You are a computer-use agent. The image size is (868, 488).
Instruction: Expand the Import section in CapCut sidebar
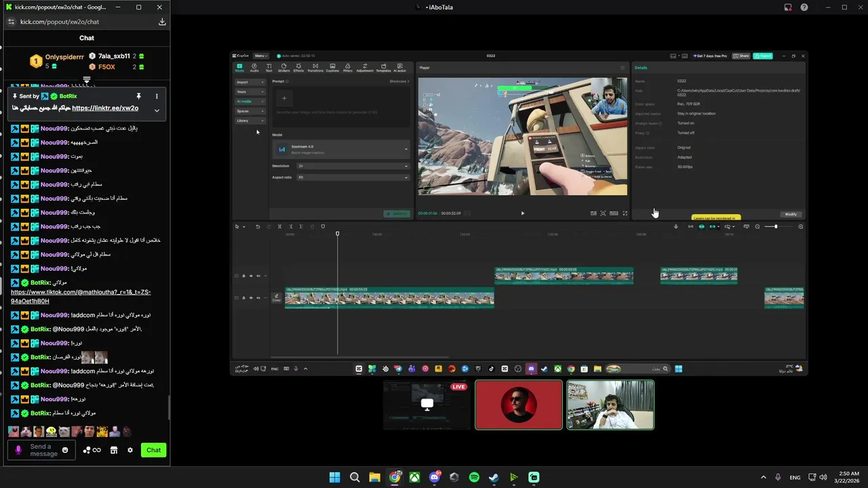[250, 82]
